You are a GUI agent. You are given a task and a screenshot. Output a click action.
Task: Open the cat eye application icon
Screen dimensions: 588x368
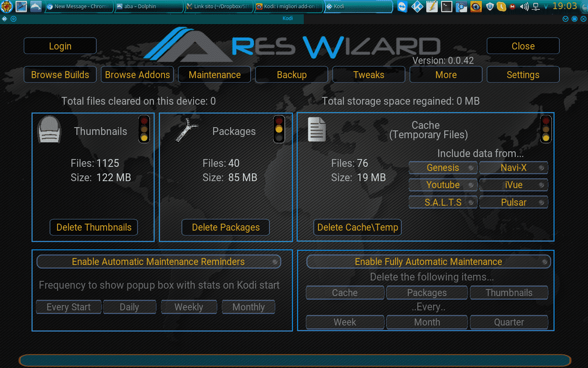(476, 7)
